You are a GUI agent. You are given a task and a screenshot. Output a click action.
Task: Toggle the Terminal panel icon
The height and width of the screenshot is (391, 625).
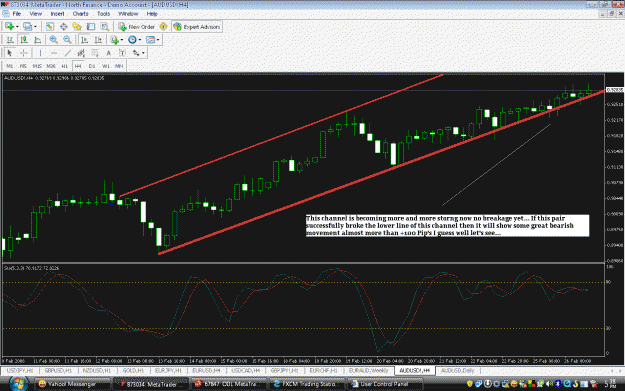click(91, 27)
